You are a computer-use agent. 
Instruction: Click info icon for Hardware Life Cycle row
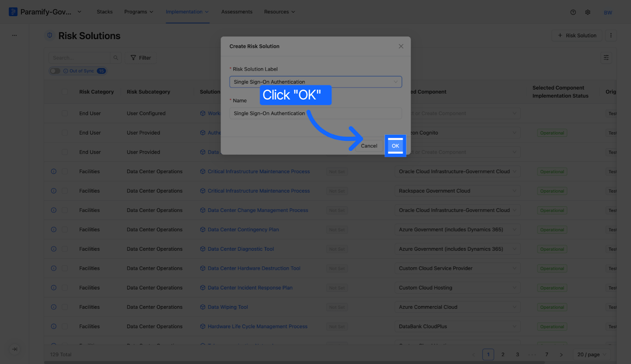click(54, 326)
